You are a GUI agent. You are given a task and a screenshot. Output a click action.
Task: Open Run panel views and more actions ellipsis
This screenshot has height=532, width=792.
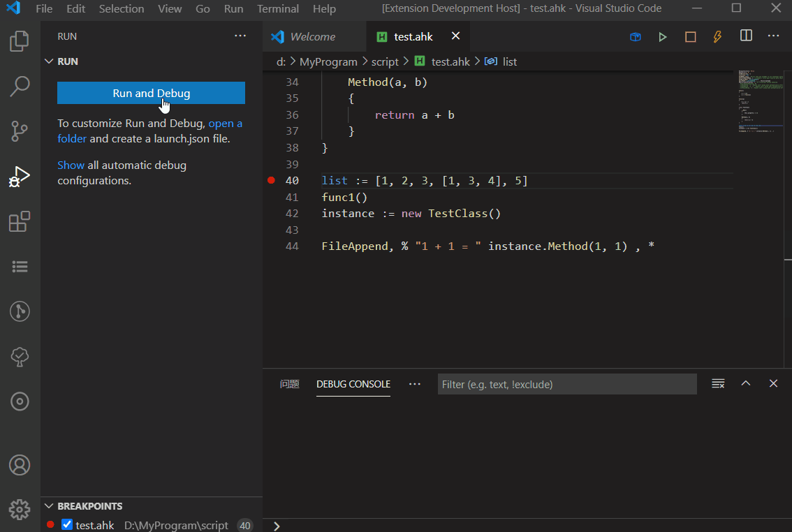[240, 36]
